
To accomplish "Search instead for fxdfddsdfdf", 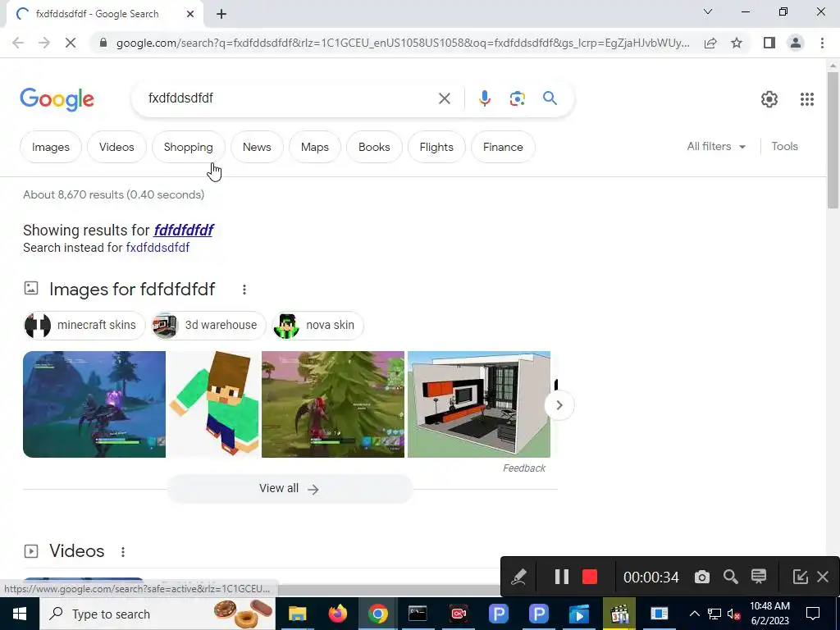I will pos(157,248).
